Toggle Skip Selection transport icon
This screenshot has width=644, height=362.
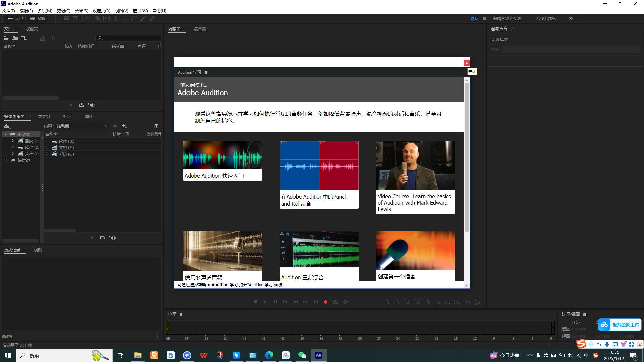point(346,302)
